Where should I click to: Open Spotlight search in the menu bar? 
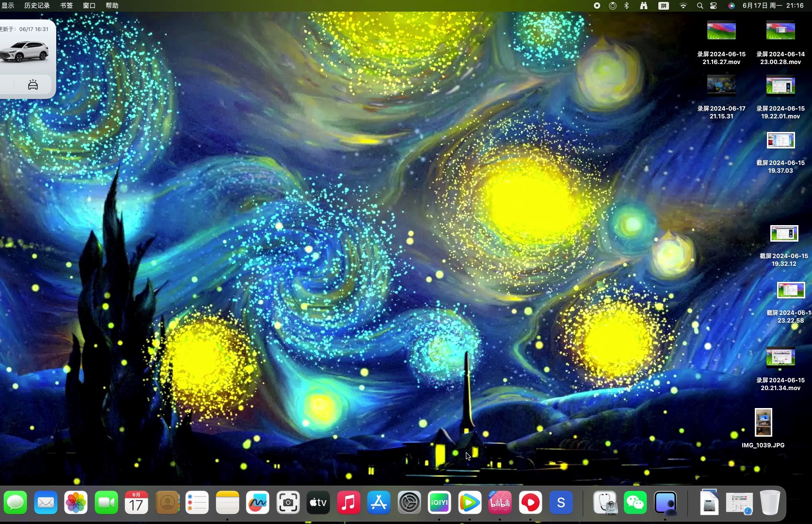point(700,5)
